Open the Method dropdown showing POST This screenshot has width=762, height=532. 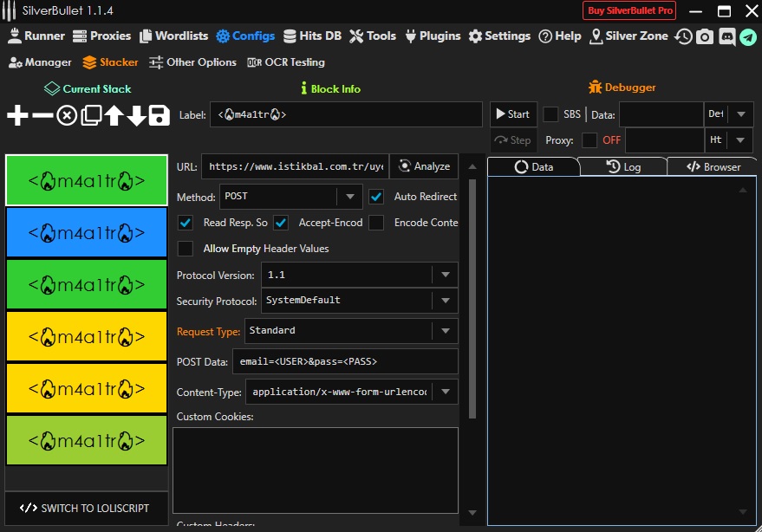[349, 197]
